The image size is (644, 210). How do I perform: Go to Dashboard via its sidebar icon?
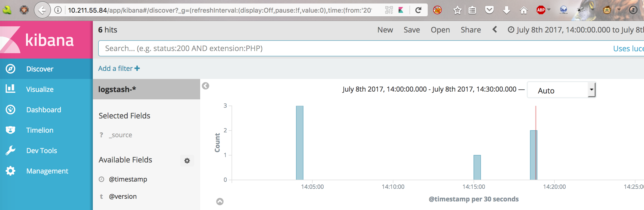(10, 110)
